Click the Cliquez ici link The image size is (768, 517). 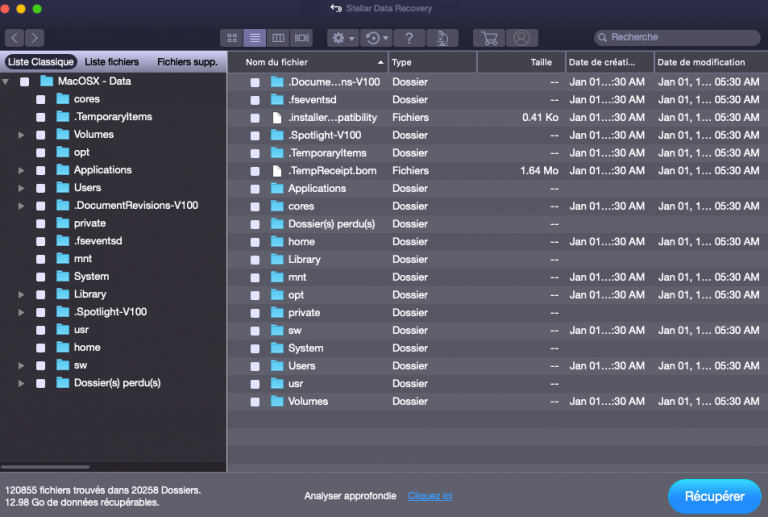coord(430,496)
